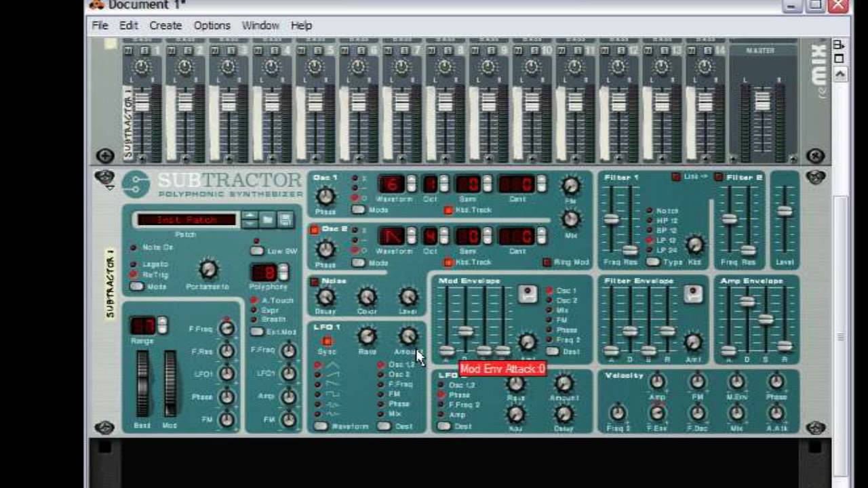Click the master Level slider
Image resolution: width=868 pixels, height=488 pixels.
click(785, 211)
